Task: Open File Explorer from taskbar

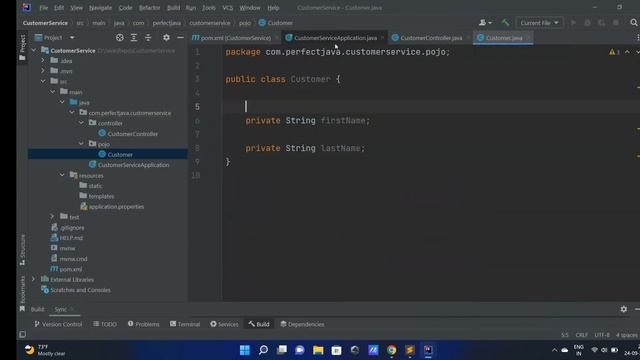Action: point(318,350)
